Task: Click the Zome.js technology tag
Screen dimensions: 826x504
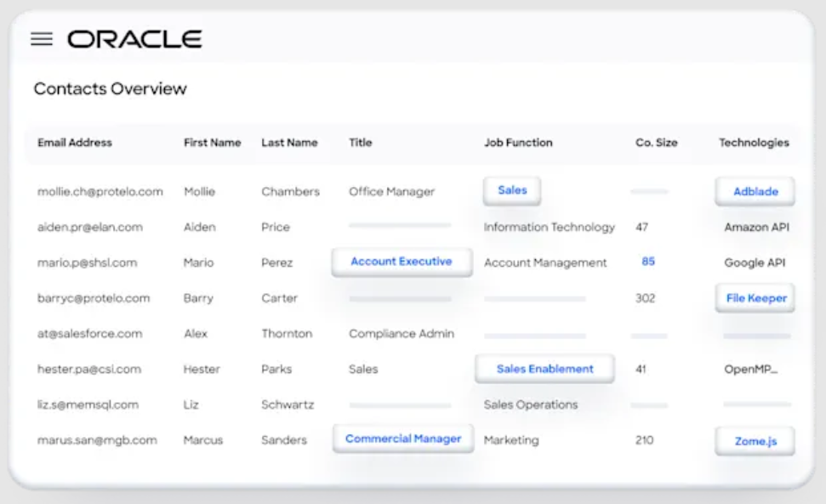Action: [x=755, y=441]
